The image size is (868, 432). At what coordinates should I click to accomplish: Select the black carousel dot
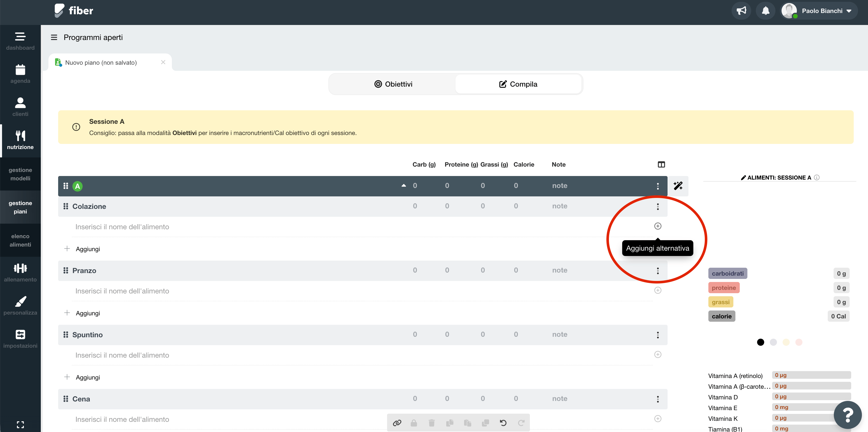pos(760,342)
